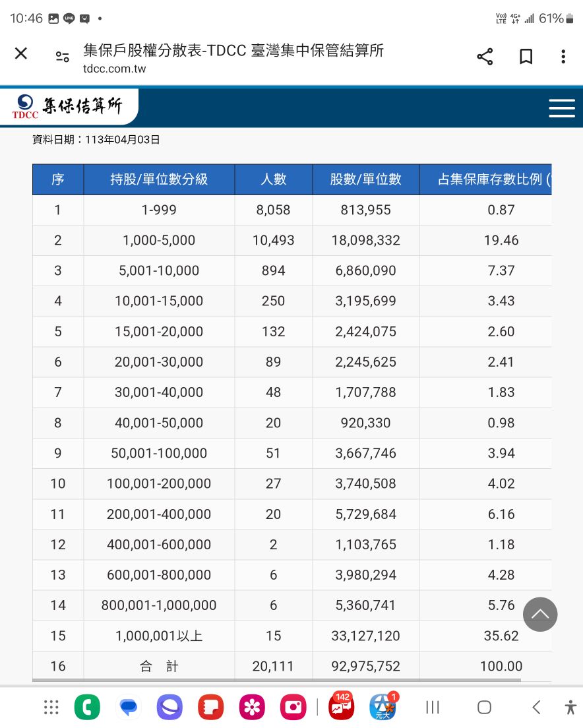The width and height of the screenshot is (583, 728).
Task: Open the hamburger navigation menu
Action: click(562, 108)
